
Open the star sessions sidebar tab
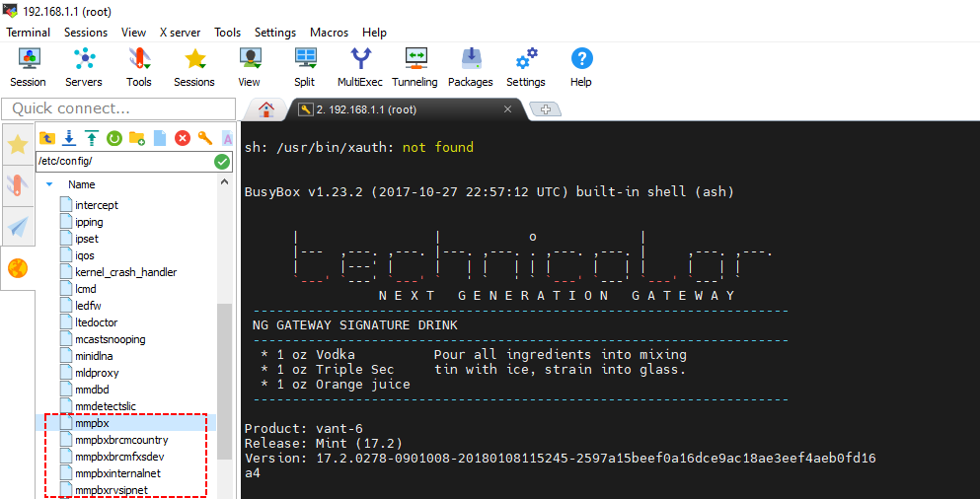pyautogui.click(x=18, y=145)
